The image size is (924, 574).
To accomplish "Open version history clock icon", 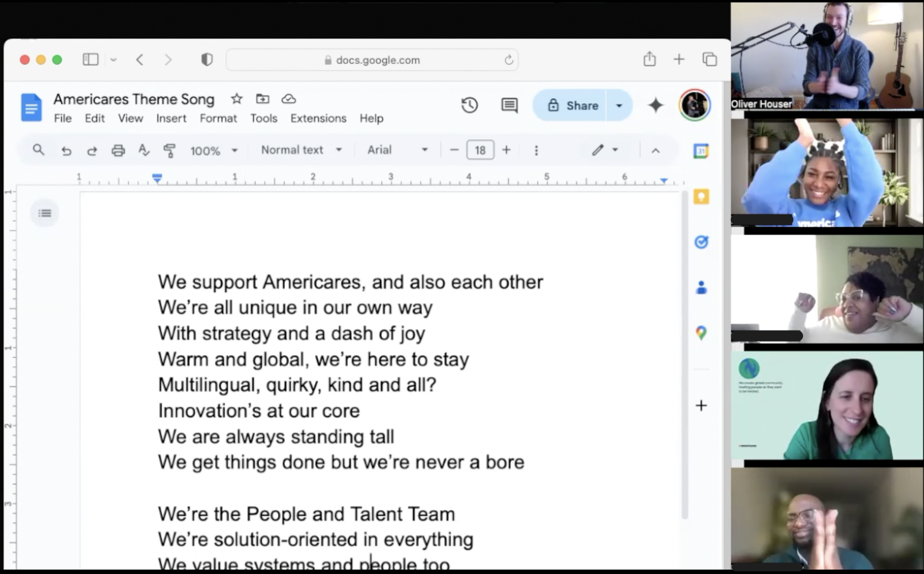I will tap(469, 105).
